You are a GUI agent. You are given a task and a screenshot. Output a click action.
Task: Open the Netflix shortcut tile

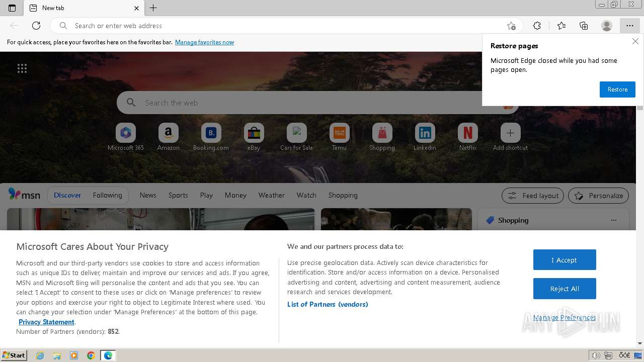(468, 137)
